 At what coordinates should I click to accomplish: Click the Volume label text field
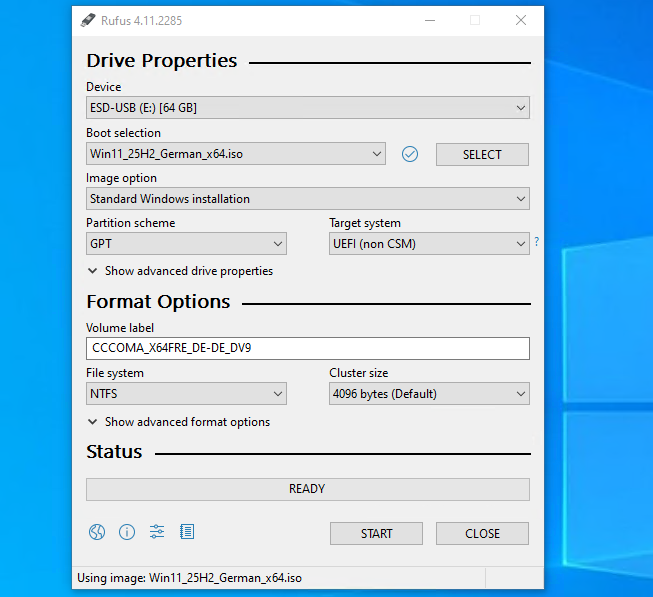[x=308, y=348]
